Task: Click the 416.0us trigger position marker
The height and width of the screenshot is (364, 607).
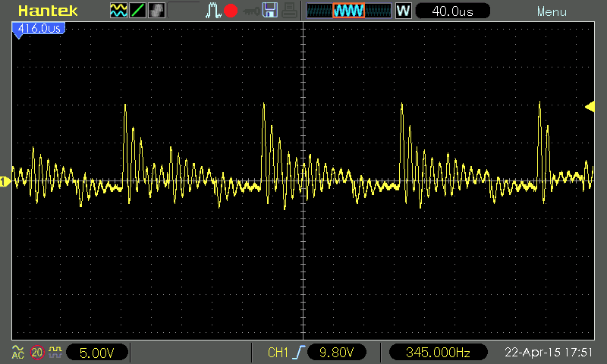Action: pos(39,29)
